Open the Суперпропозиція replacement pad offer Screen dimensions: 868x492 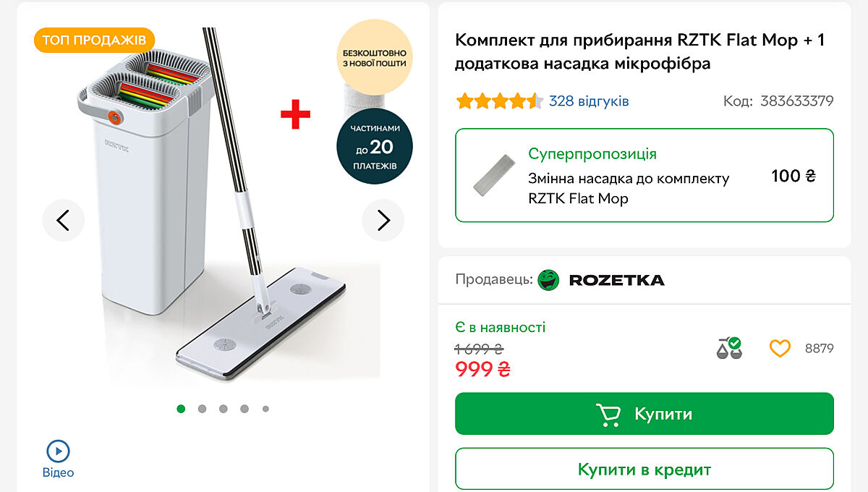pyautogui.click(x=644, y=175)
